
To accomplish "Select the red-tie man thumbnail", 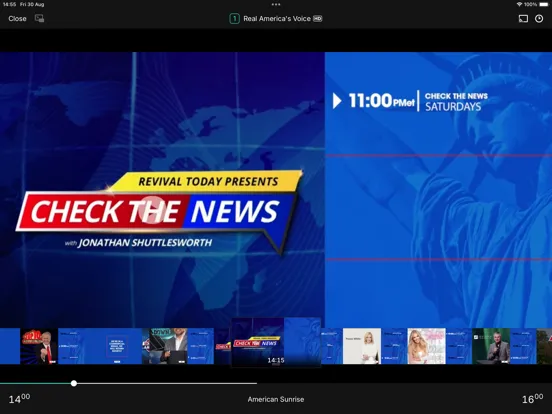I will [39, 346].
